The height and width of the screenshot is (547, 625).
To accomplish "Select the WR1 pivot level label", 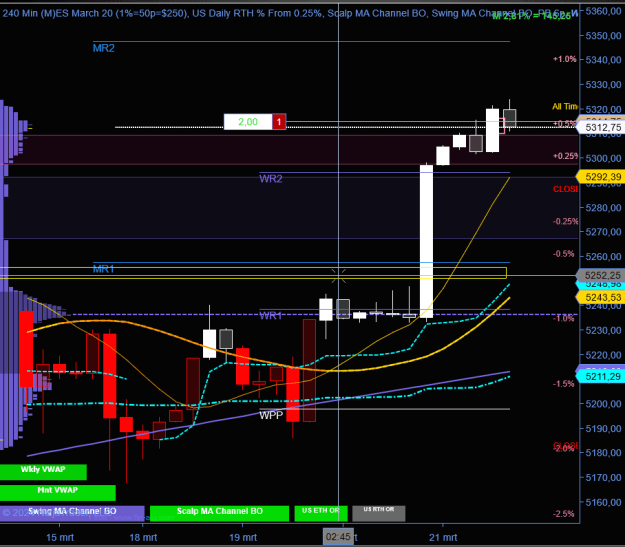I will tap(271, 316).
